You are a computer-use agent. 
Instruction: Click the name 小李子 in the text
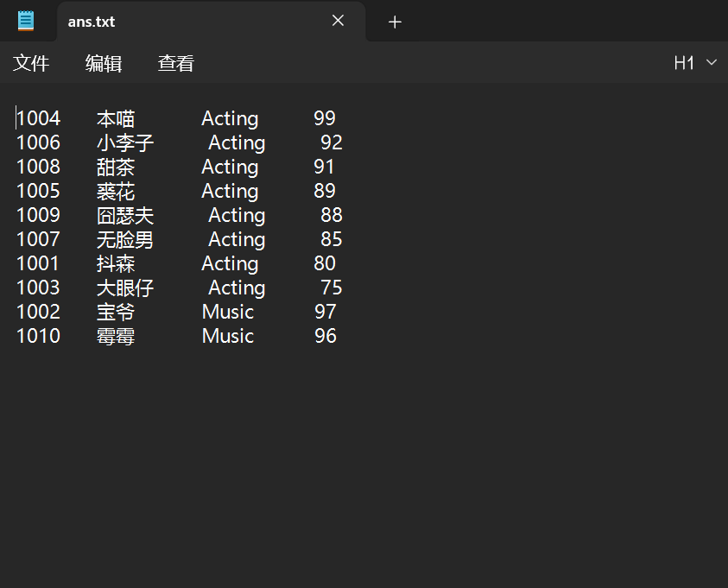(125, 142)
